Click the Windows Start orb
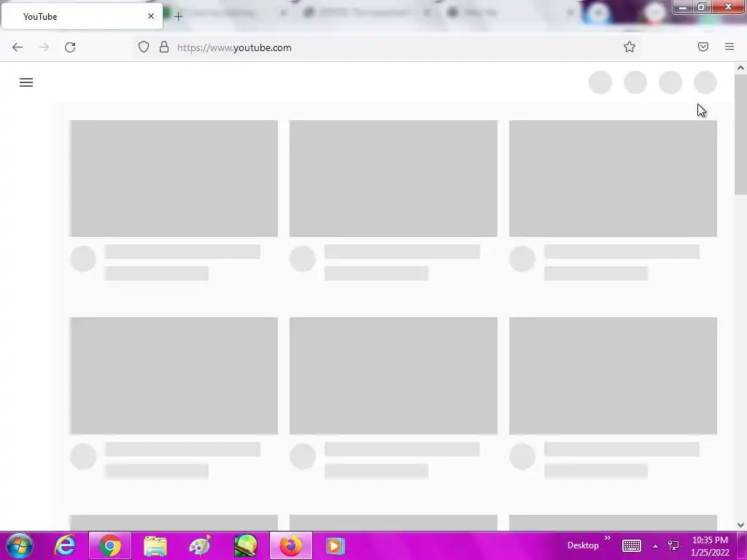Screen dimensions: 747x560 coord(20,545)
